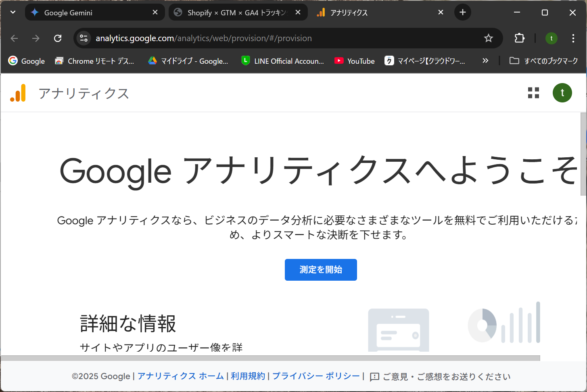Click the 詳細な情報 heading
The width and height of the screenshot is (587, 392).
128,324
